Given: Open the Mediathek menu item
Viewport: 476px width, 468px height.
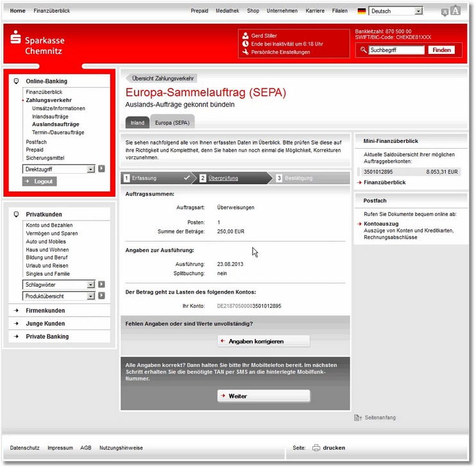Looking at the screenshot, I should click(227, 11).
